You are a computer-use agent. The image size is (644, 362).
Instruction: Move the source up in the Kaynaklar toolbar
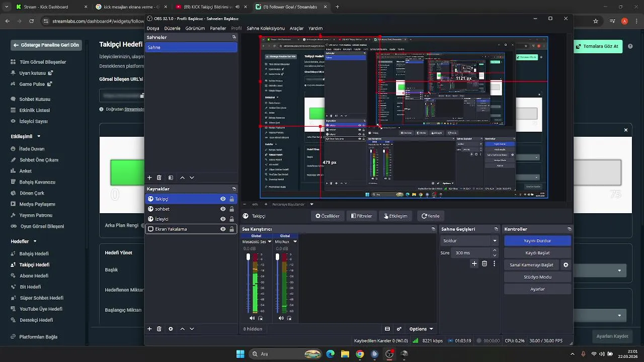182,329
